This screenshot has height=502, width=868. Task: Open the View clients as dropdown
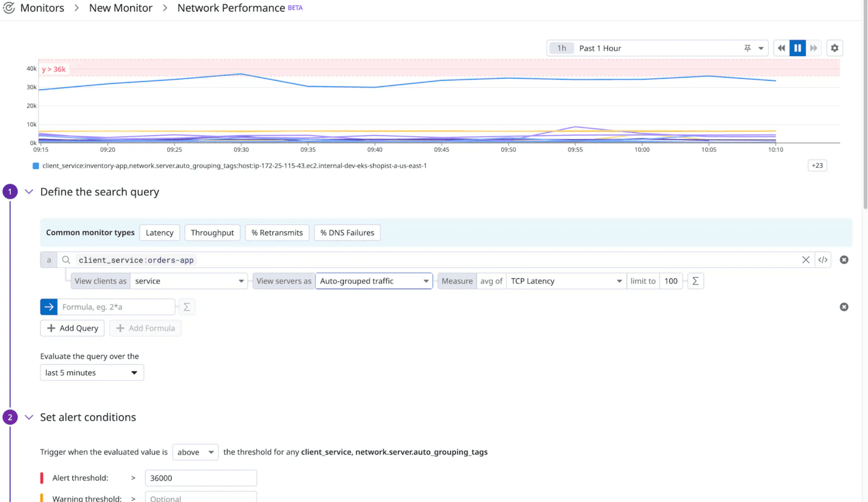pos(189,281)
